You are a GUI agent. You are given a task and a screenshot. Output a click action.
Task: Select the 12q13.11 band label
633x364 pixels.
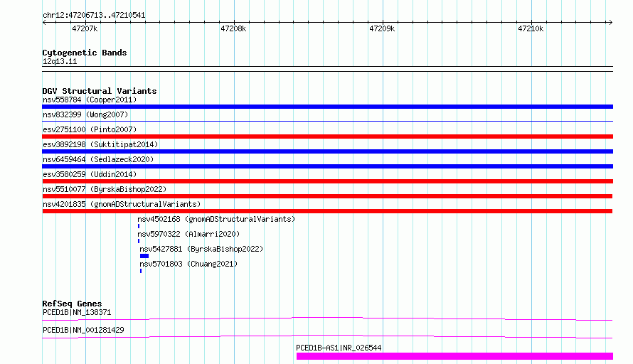point(60,61)
